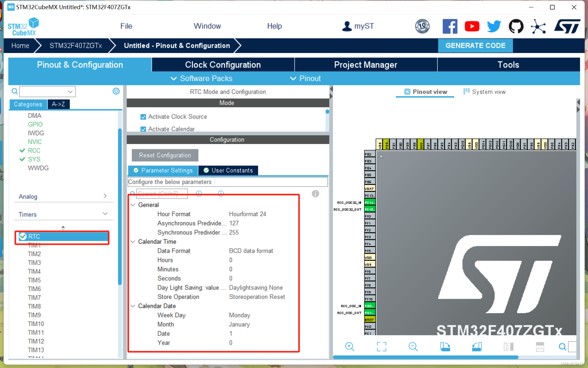Open the Help menu

(274, 26)
